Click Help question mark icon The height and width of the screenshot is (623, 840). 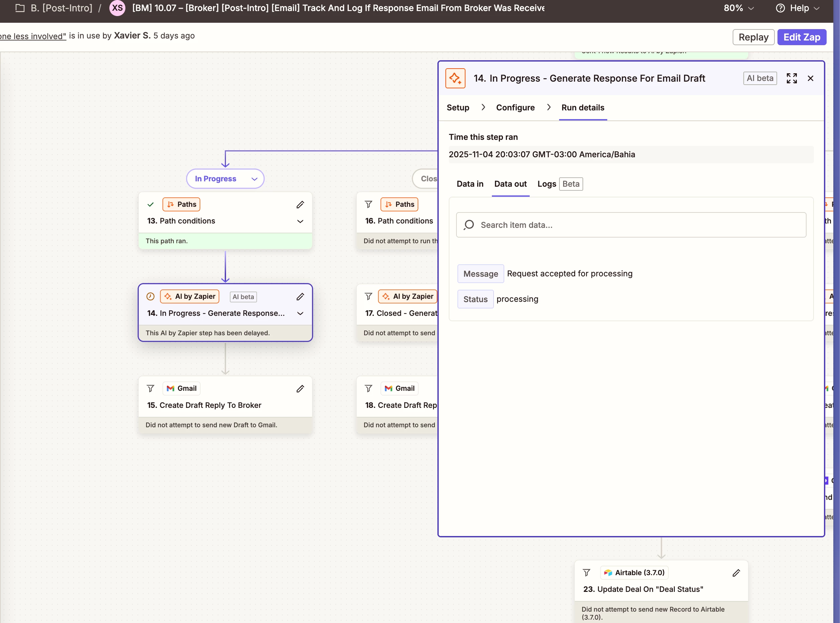tap(780, 8)
